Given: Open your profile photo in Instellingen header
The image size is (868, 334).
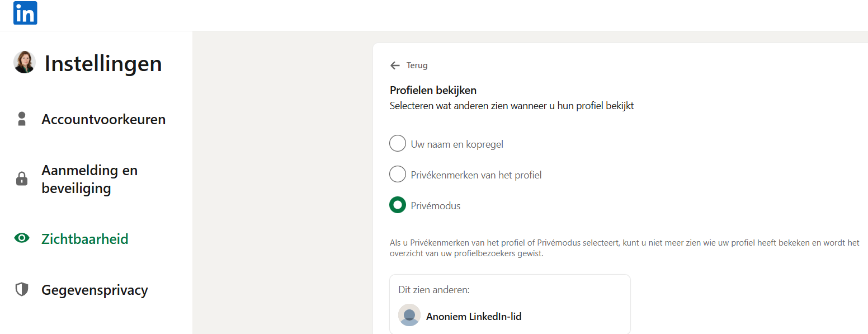Looking at the screenshot, I should click(25, 63).
